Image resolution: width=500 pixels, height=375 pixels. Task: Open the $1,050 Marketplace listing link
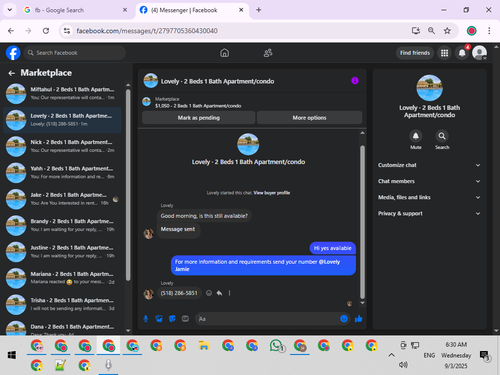coord(198,106)
